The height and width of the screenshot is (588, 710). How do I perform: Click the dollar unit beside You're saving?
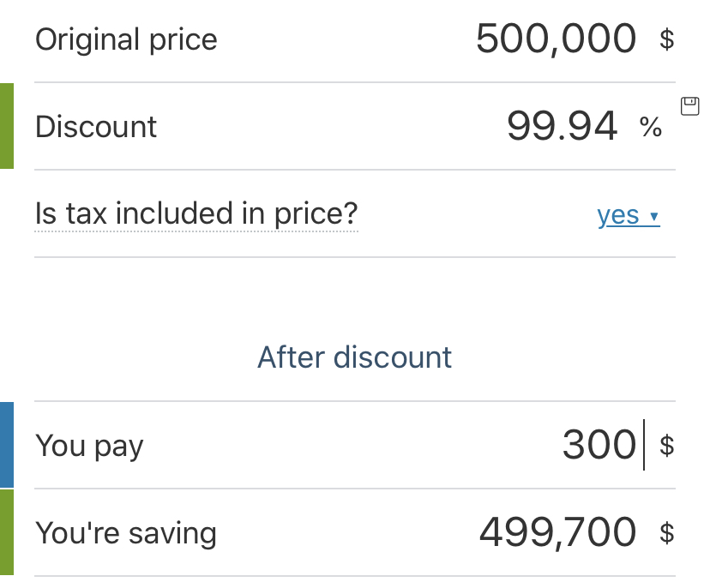point(666,533)
